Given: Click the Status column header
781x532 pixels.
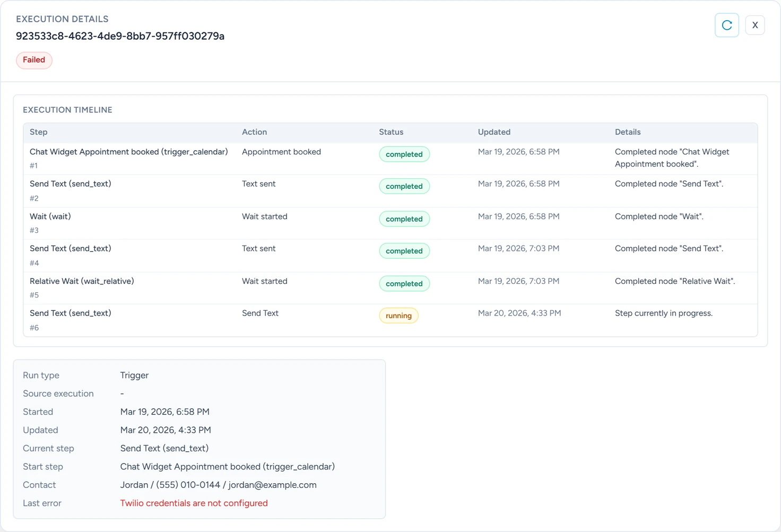Looking at the screenshot, I should pos(391,132).
